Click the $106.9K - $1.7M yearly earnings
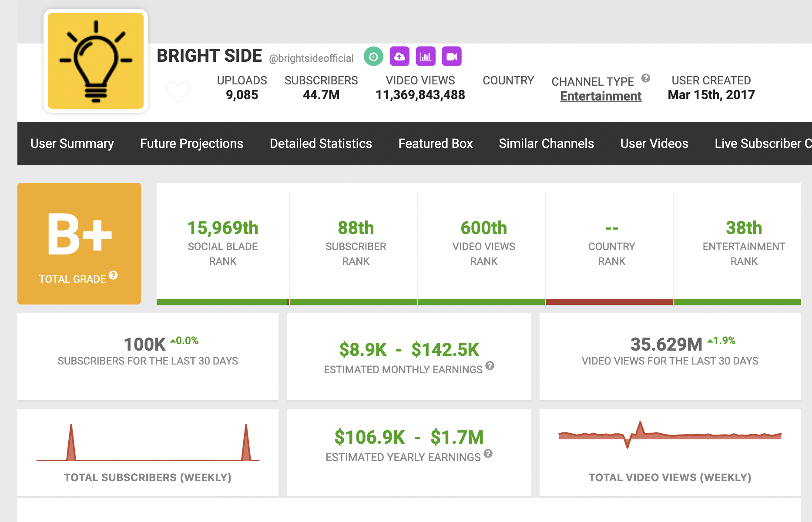812x522 pixels. point(409,437)
